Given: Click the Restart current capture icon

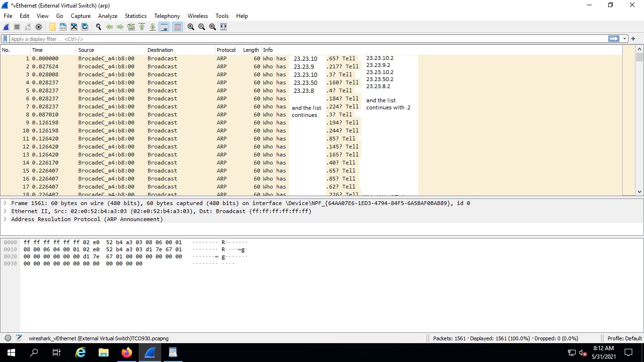Looking at the screenshot, I should point(28,27).
